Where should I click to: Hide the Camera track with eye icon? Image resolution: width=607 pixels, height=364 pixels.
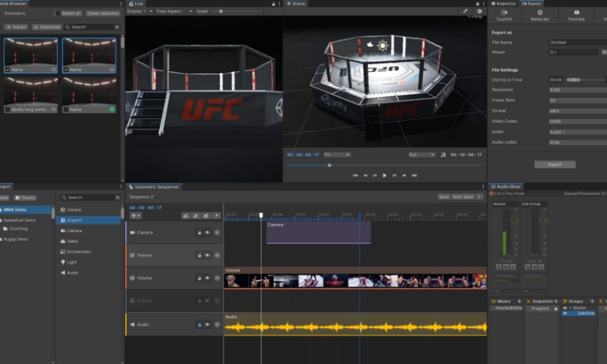click(208, 232)
